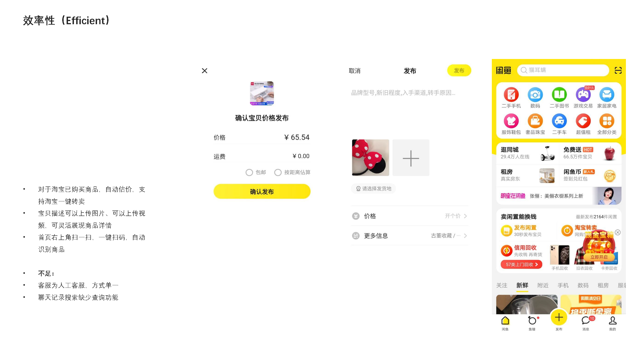Open the scan code icon beside search
Screen dimensions: 644x360
pos(618,70)
